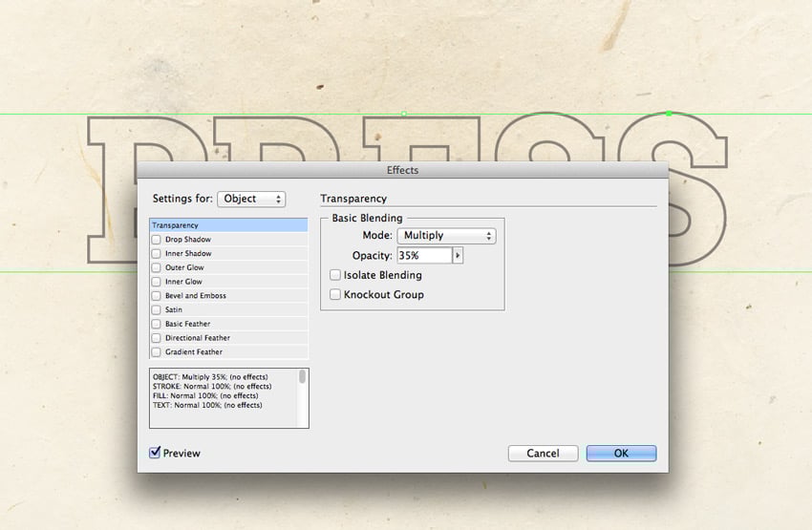Select Transparency in the effects list
This screenshot has height=530, width=812.
tap(227, 225)
